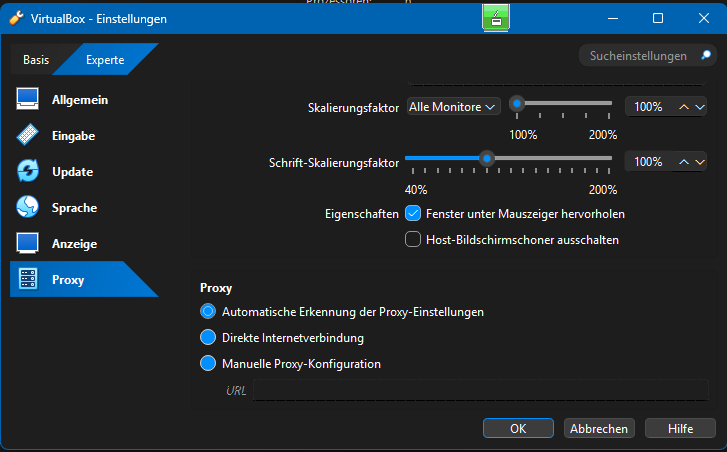Open the Alle Monitore dropdown
This screenshot has height=452, width=727.
point(453,107)
